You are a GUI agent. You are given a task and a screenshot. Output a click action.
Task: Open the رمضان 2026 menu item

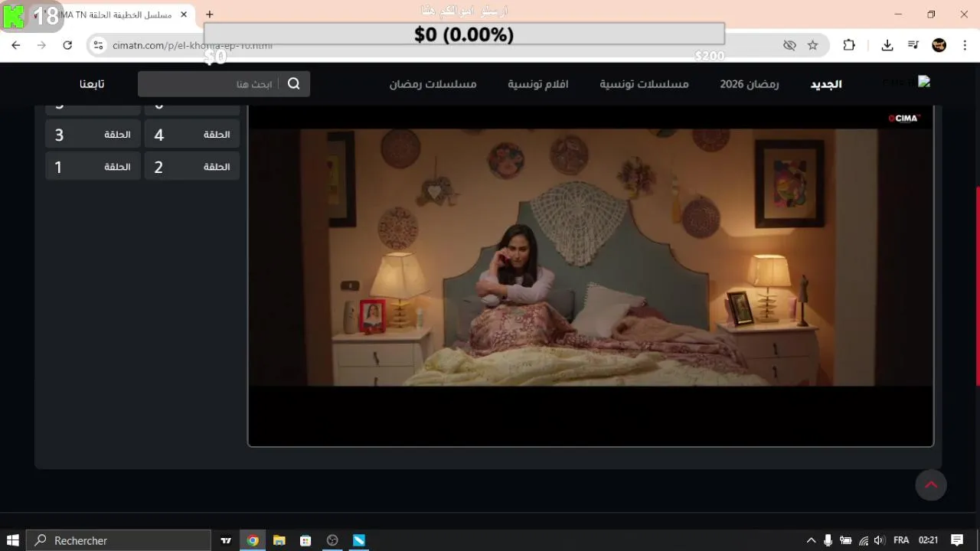click(x=749, y=84)
